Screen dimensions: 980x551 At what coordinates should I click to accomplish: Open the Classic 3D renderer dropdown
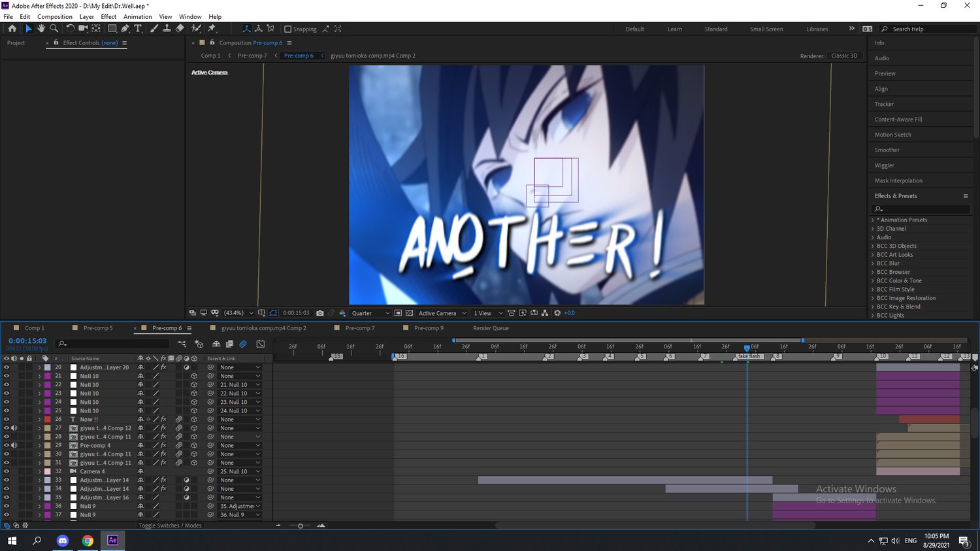click(844, 56)
